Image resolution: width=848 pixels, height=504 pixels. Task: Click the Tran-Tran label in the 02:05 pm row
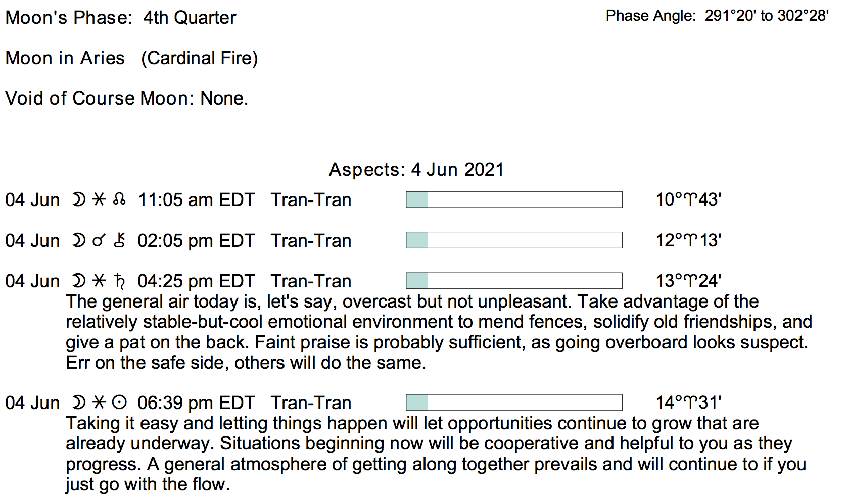tap(311, 241)
